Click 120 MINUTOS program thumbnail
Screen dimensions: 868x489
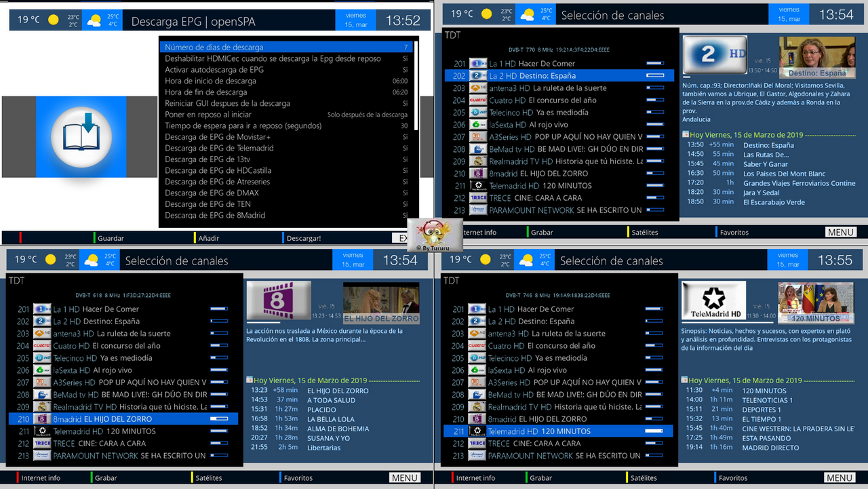(815, 302)
